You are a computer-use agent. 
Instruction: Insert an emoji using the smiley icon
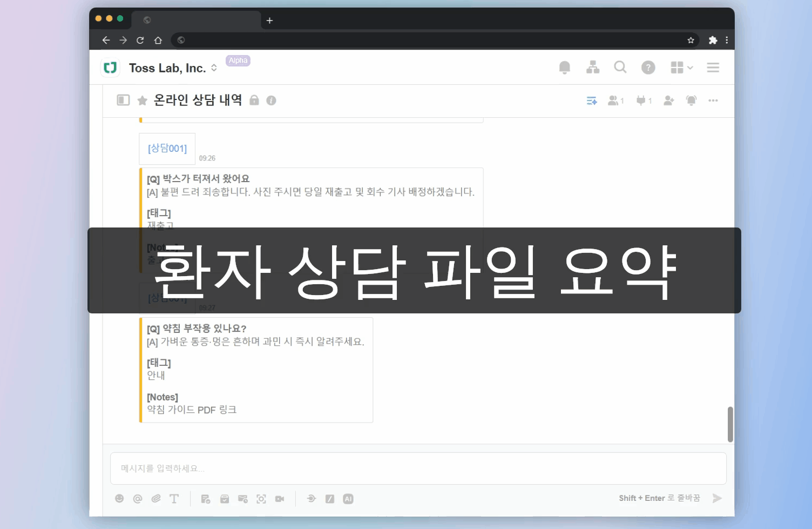click(x=119, y=499)
